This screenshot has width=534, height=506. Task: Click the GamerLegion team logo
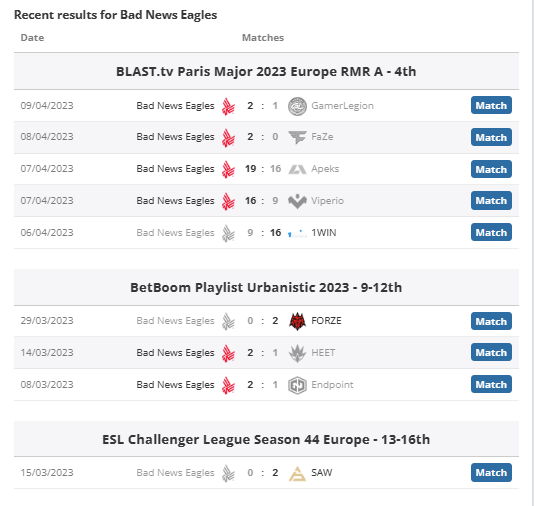coord(297,106)
